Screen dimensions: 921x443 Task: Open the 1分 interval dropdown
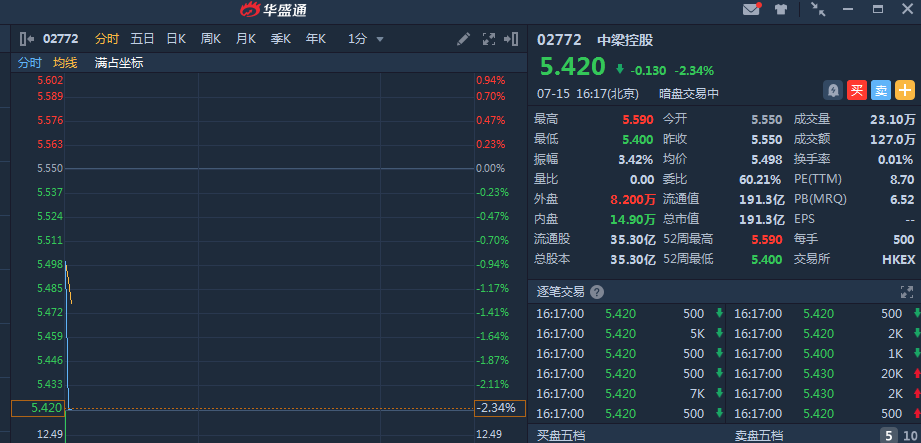coord(366,39)
